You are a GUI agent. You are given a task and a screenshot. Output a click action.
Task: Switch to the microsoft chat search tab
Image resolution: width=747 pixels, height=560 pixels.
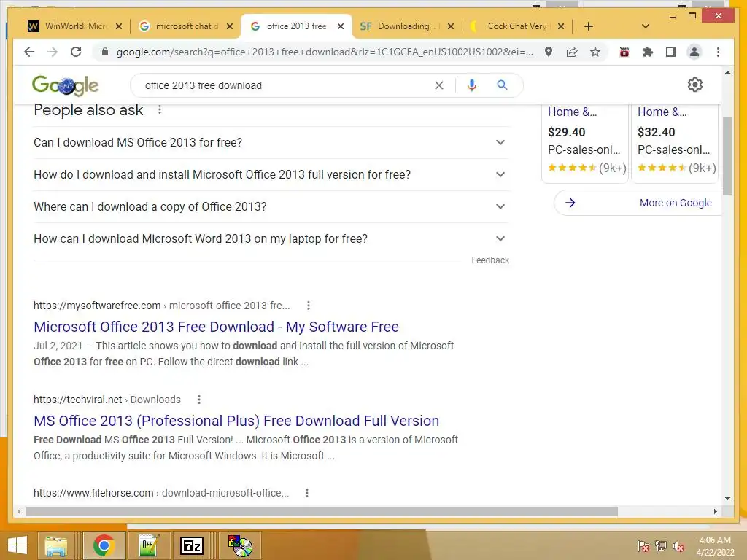(183, 26)
